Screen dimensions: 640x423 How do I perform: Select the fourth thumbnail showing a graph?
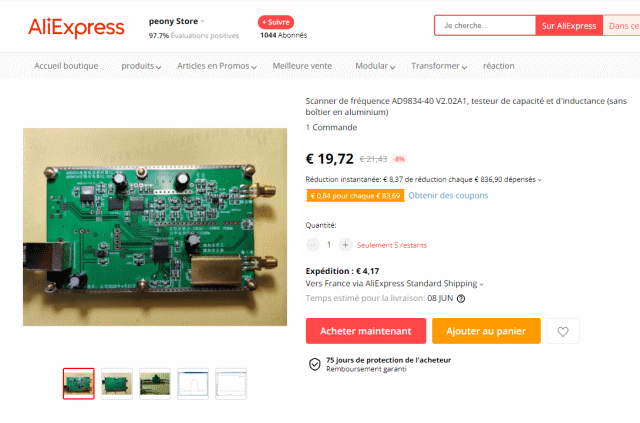pos(193,384)
